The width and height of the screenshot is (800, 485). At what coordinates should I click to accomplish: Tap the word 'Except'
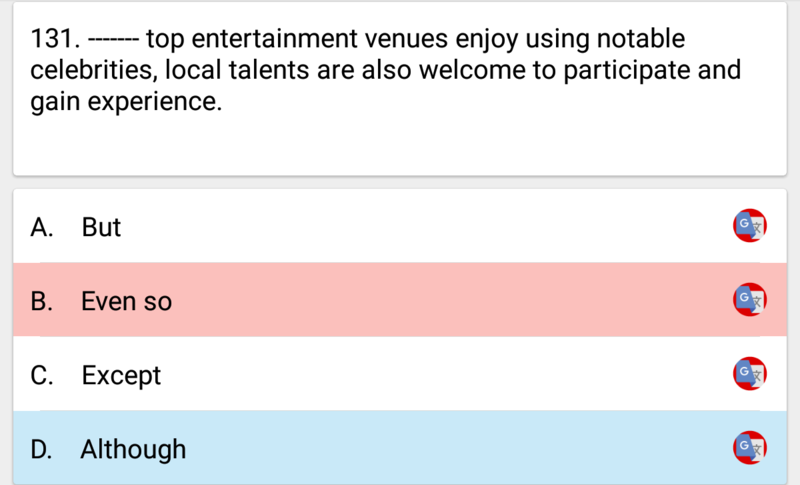coord(121,376)
